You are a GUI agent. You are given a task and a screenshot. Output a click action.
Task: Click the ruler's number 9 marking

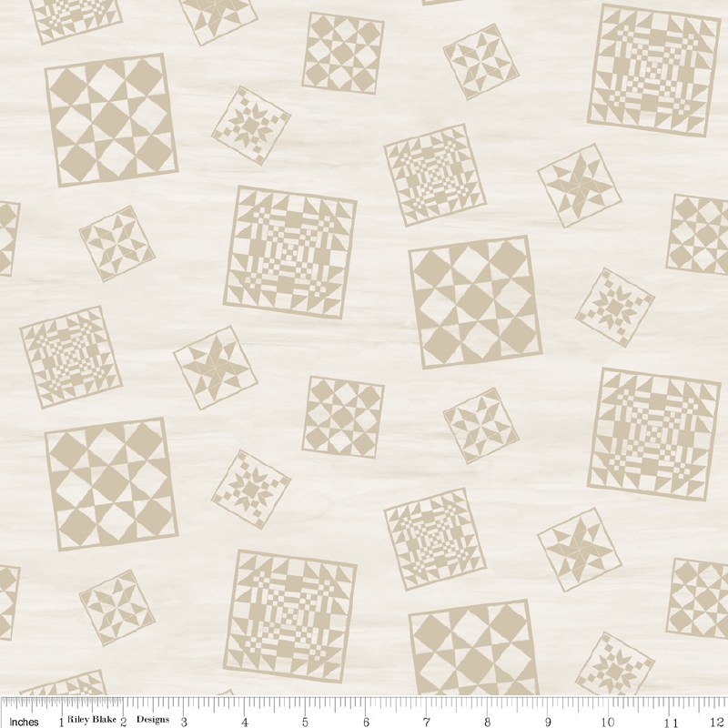(x=547, y=716)
